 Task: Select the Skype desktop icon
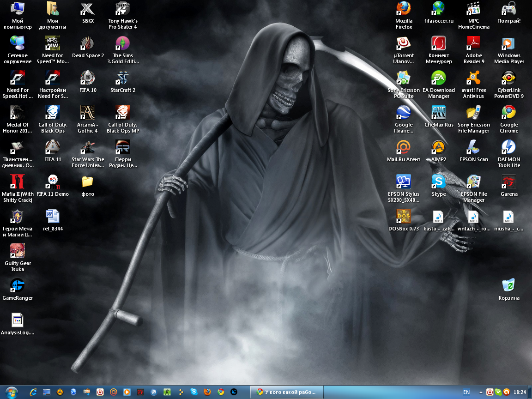click(439, 182)
